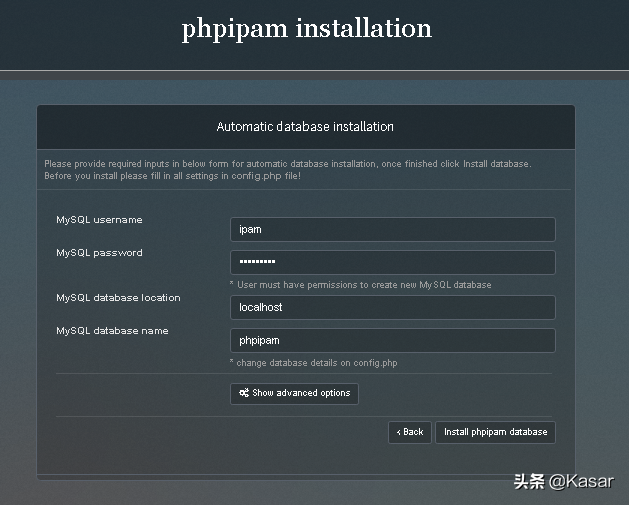Click the instruction text starting with Please provide
This screenshot has width=629, height=505.
click(x=288, y=164)
